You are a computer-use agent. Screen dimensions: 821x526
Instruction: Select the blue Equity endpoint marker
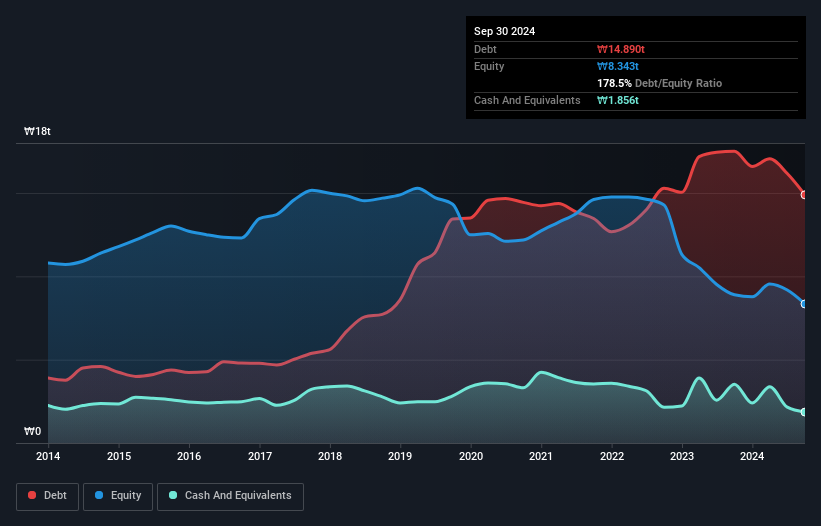[804, 304]
